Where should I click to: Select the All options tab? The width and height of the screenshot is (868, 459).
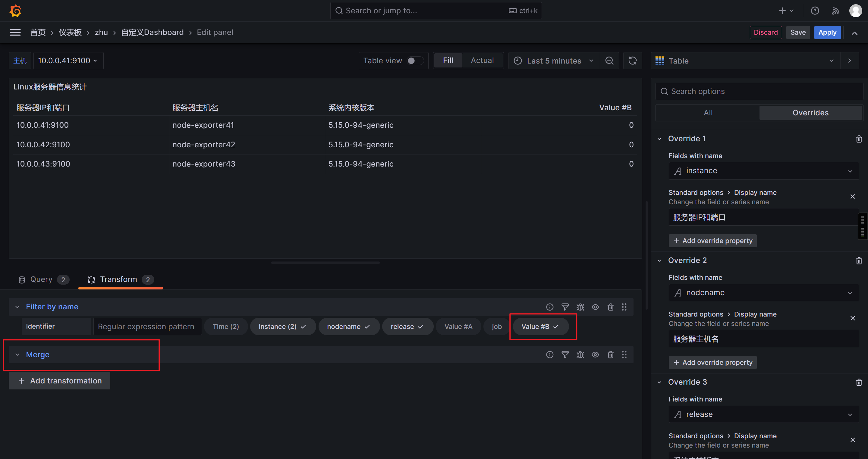click(x=708, y=113)
